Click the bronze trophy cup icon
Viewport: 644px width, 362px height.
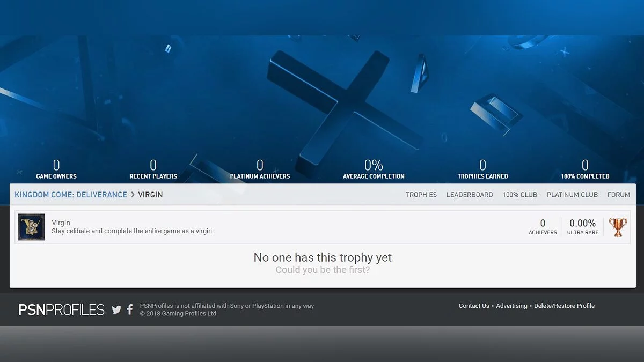618,227
